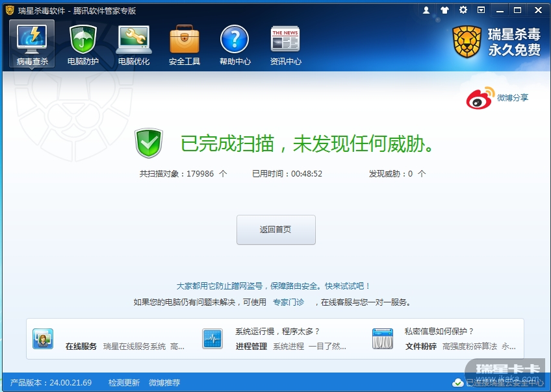Close the Rising antivirus window
551x392 pixels.
539,10
